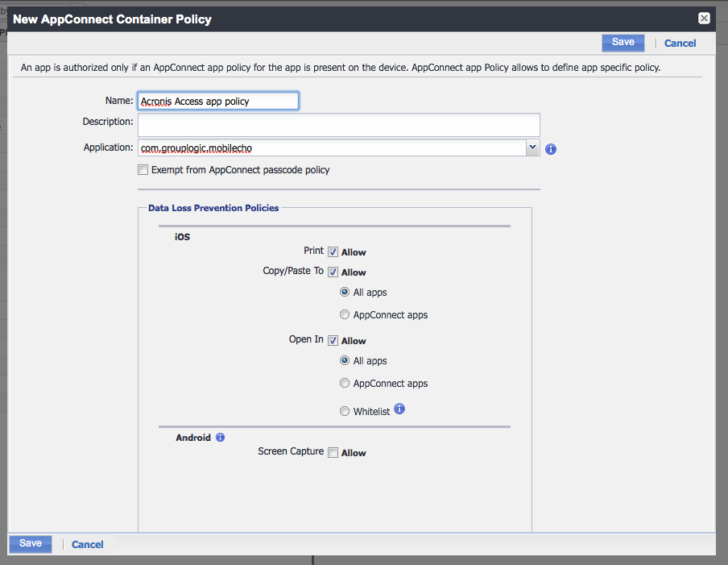Click the top Cancel link

click(x=680, y=44)
